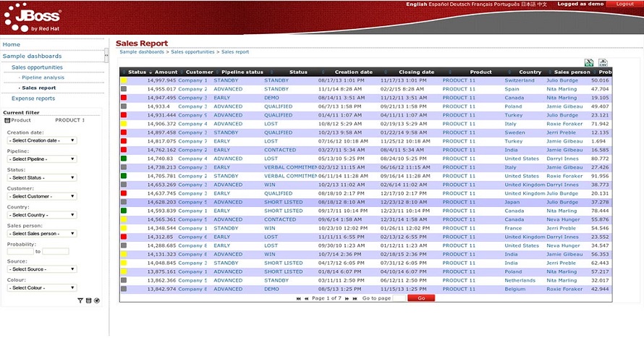The height and width of the screenshot is (362, 644).
Task: Click the red Go button
Action: 421,298
